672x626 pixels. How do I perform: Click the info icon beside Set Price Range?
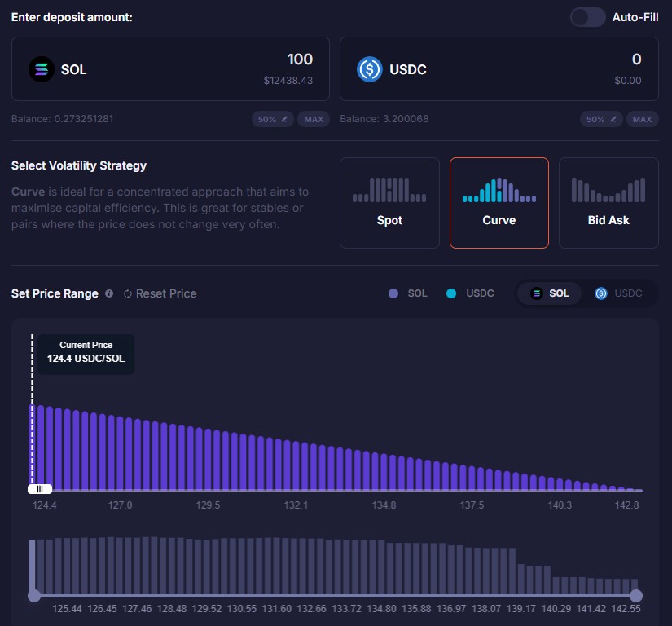tap(109, 293)
